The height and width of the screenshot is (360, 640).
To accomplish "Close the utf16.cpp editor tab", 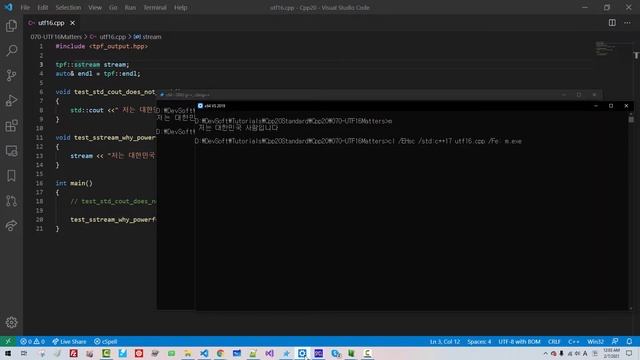I will 72,23.
